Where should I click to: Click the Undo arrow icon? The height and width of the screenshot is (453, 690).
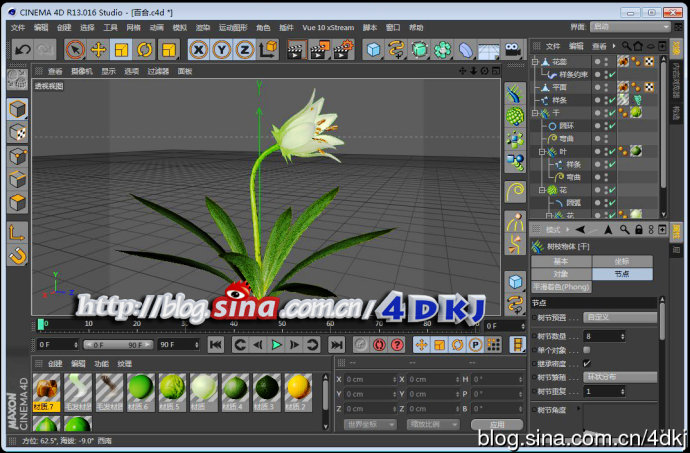click(22, 49)
